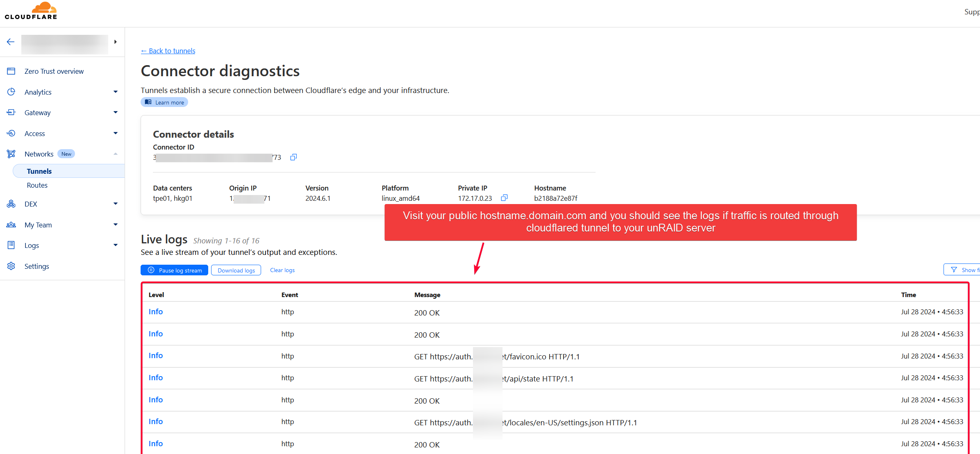Download the logs
The height and width of the screenshot is (454, 980).
coord(236,270)
